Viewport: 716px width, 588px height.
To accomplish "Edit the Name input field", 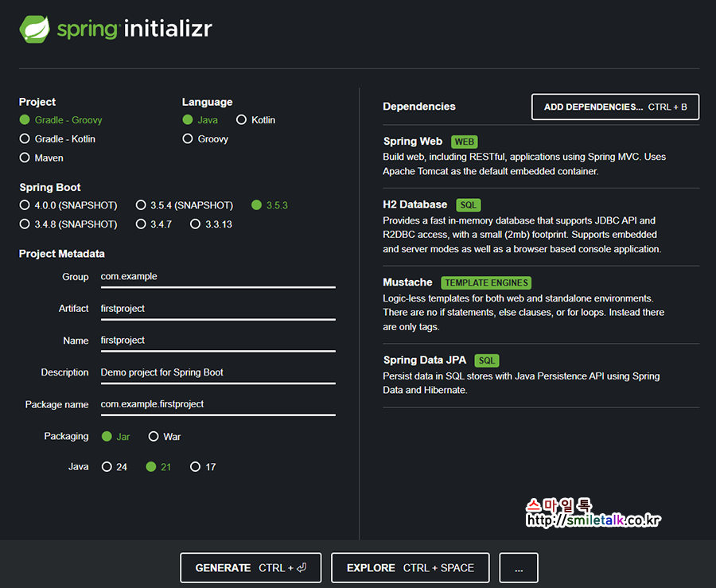I will tap(218, 341).
